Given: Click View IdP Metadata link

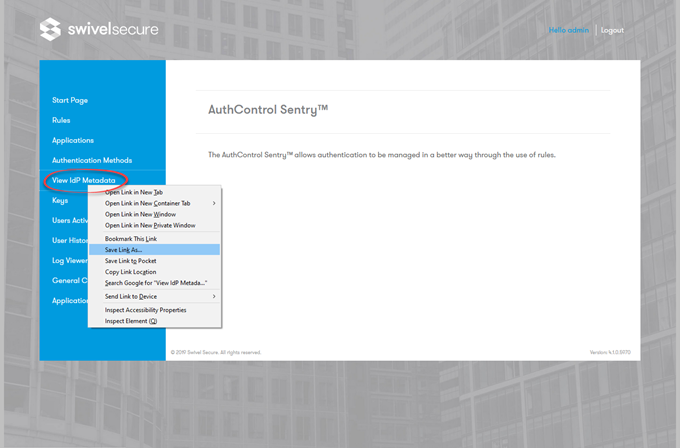Looking at the screenshot, I should pos(83,180).
